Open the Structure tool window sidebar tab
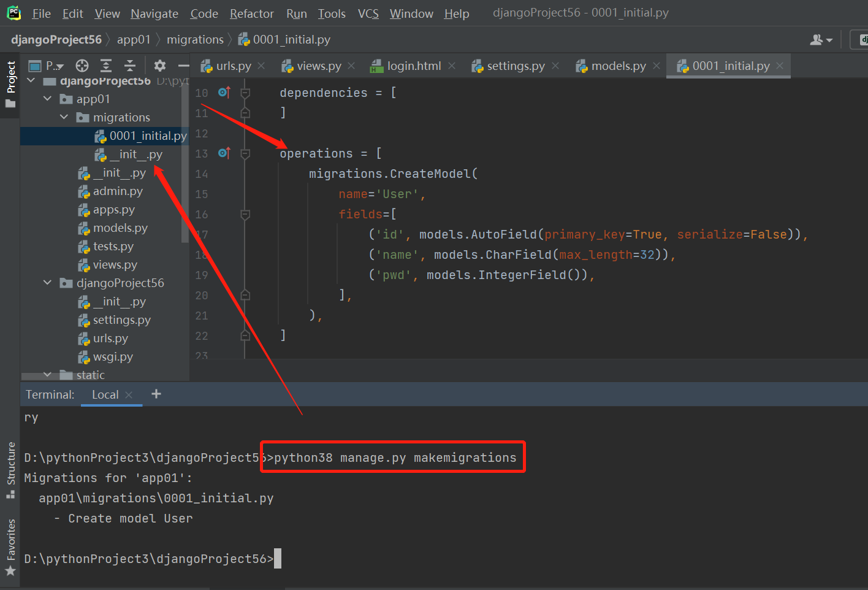The height and width of the screenshot is (590, 868). pyautogui.click(x=10, y=470)
